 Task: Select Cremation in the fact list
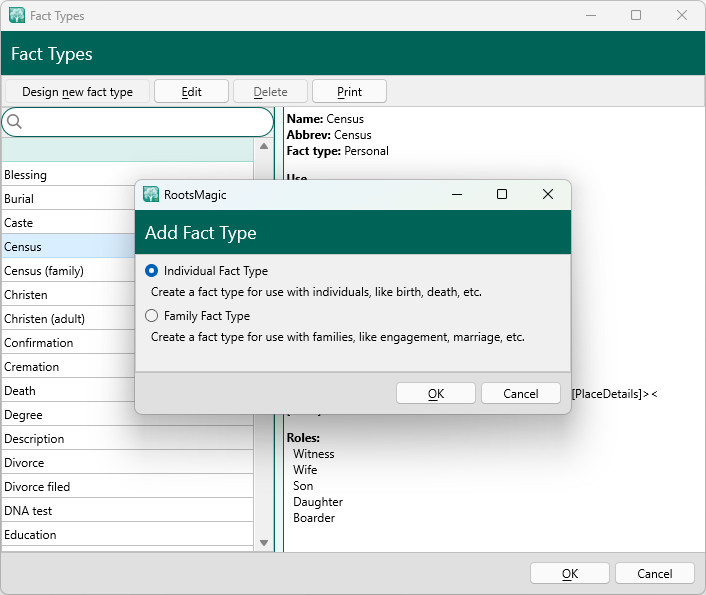coord(68,367)
